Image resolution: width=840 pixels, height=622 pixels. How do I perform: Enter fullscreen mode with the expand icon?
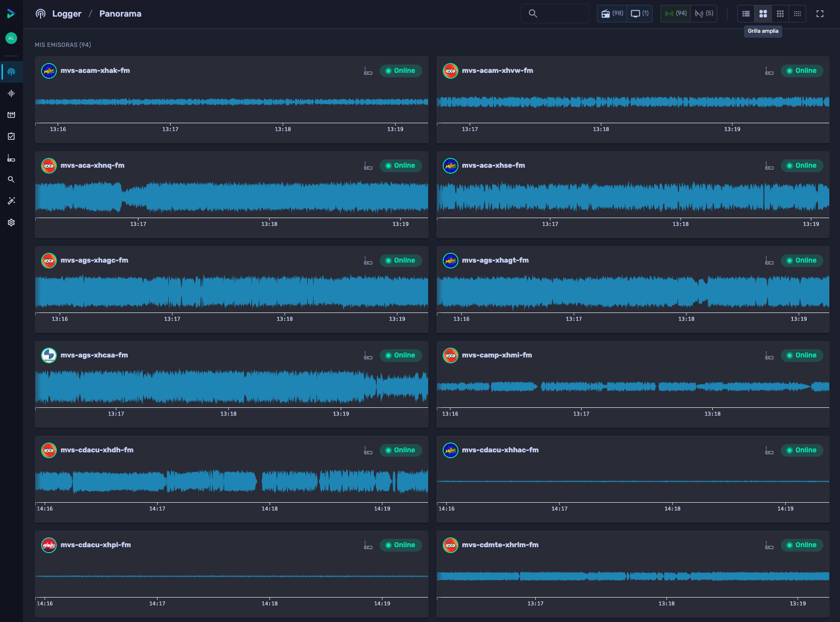(820, 14)
